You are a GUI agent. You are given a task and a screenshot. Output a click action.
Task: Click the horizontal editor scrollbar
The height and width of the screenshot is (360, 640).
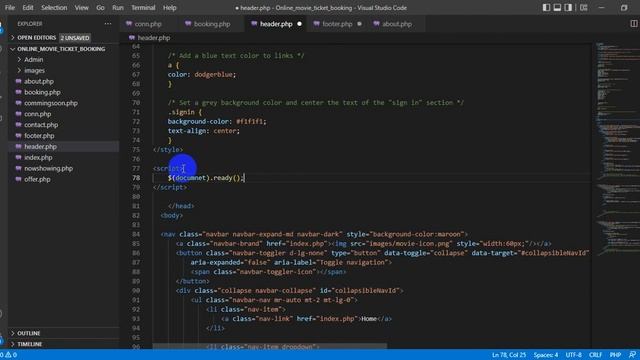coord(269,346)
